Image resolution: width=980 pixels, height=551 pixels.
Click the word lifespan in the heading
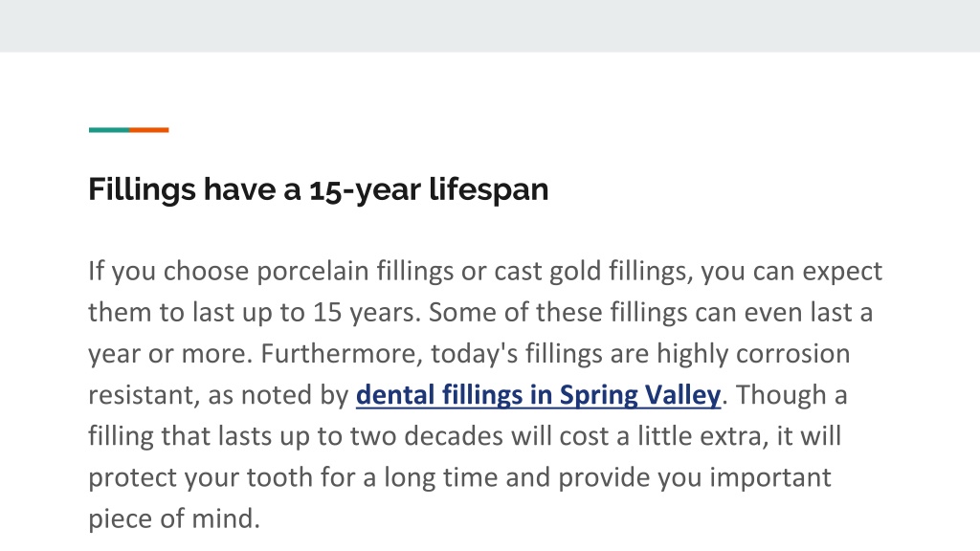tap(489, 189)
